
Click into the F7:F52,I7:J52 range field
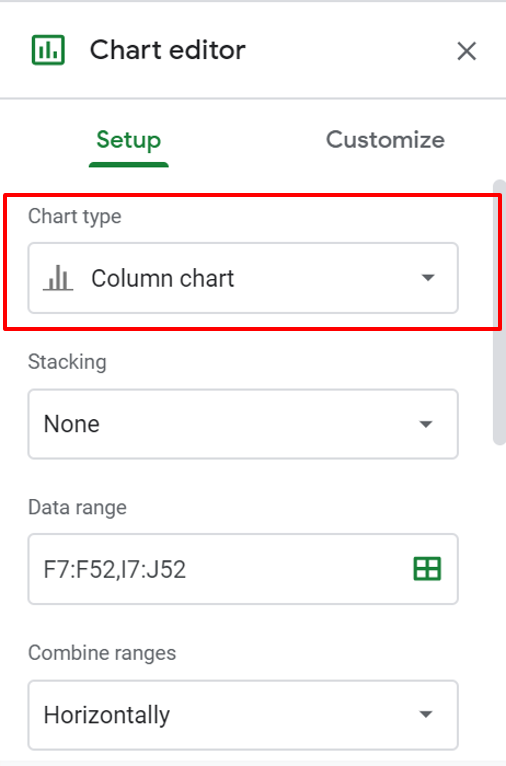[243, 569]
